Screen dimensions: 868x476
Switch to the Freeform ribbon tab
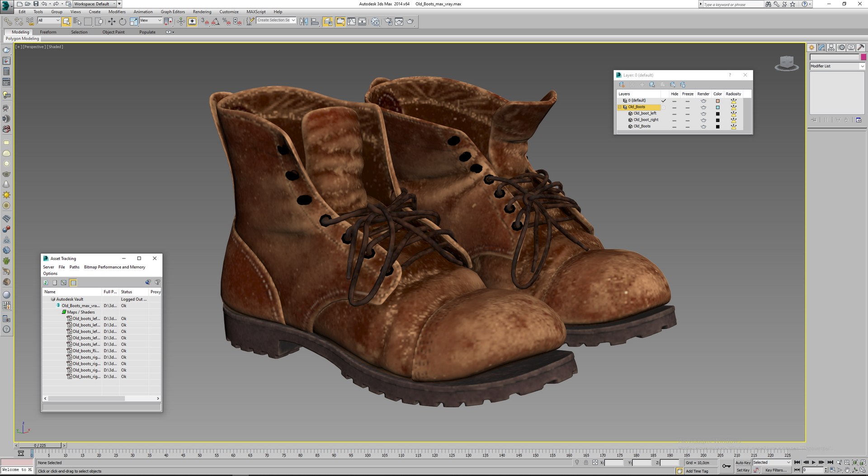48,32
